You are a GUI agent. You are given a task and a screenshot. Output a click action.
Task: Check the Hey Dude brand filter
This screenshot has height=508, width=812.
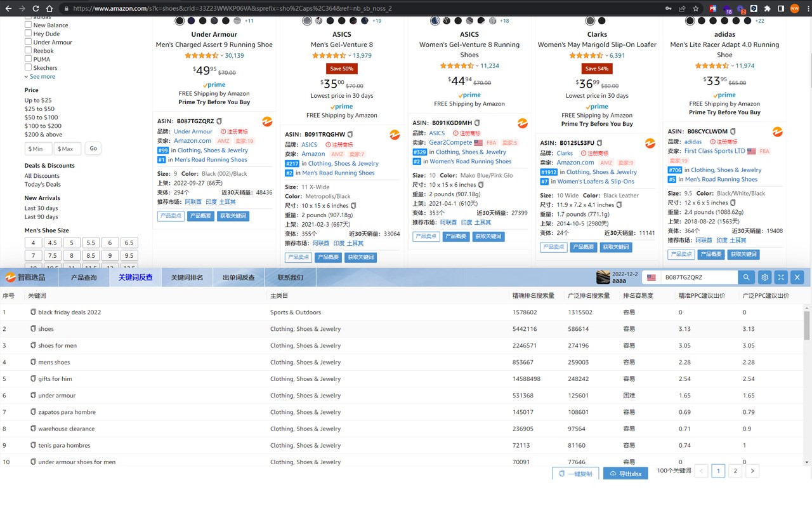coord(28,34)
